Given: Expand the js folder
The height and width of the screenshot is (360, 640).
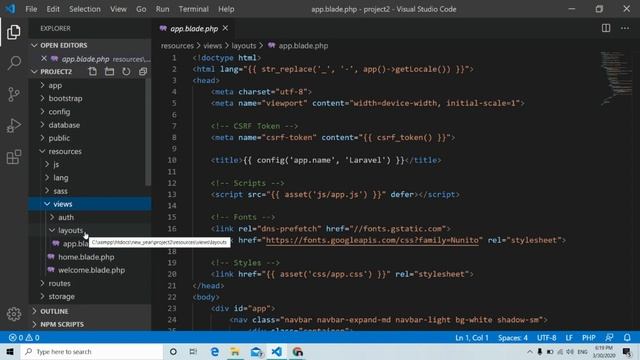Looking at the screenshot, I should coord(90,164).
